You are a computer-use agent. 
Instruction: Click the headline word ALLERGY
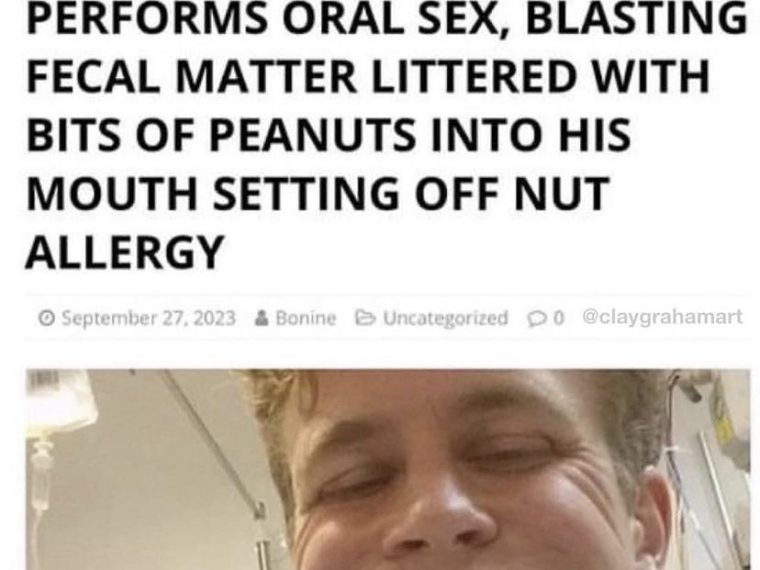(124, 252)
